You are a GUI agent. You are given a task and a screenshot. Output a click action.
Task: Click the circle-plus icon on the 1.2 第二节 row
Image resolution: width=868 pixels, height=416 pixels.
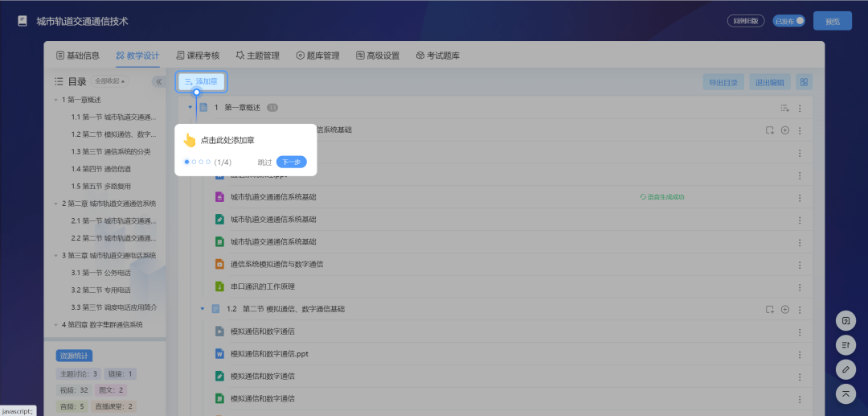784,309
